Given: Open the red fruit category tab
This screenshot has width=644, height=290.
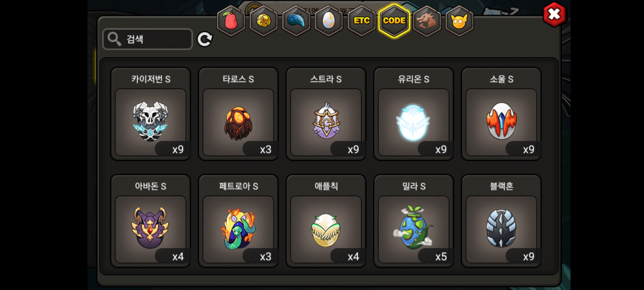Looking at the screenshot, I should click(231, 20).
